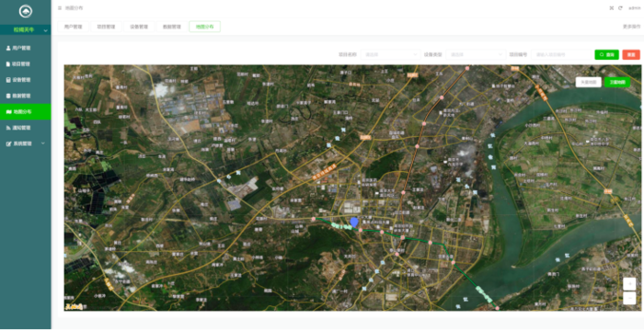
Task: Click the round logo at top left
Action: (26, 11)
